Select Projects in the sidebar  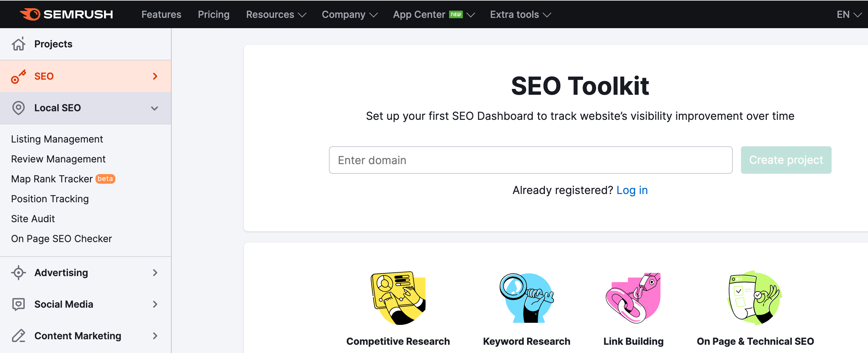[85, 44]
